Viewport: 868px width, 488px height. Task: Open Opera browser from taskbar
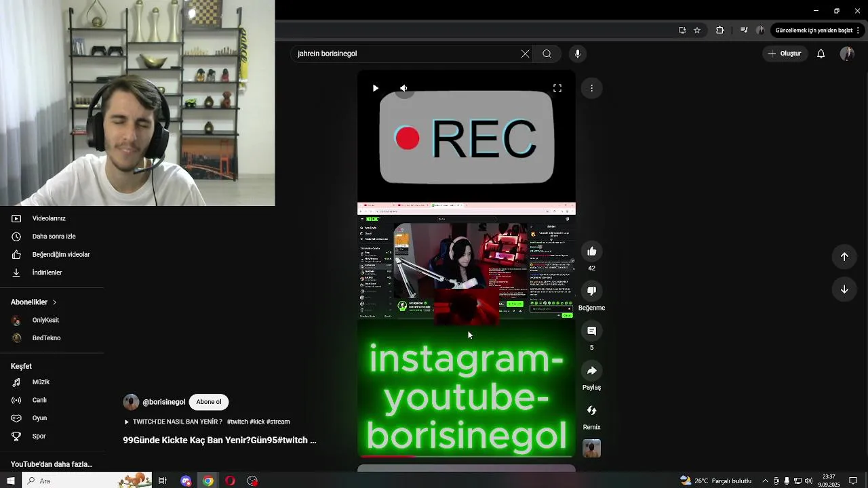coord(231,481)
